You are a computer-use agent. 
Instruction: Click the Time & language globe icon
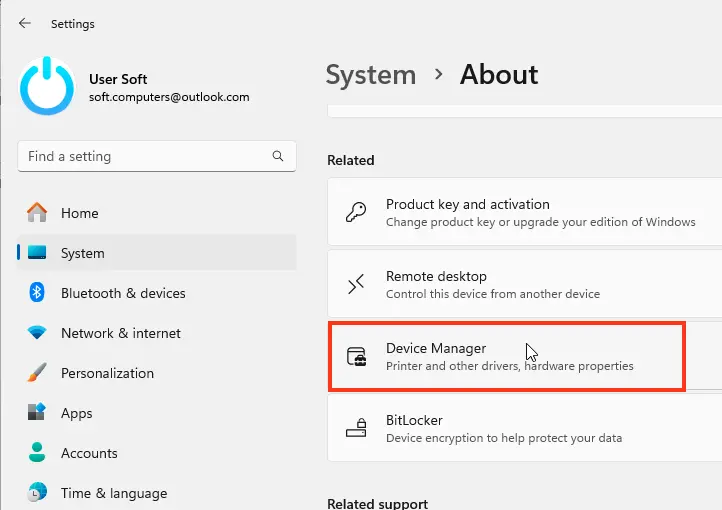(37, 493)
